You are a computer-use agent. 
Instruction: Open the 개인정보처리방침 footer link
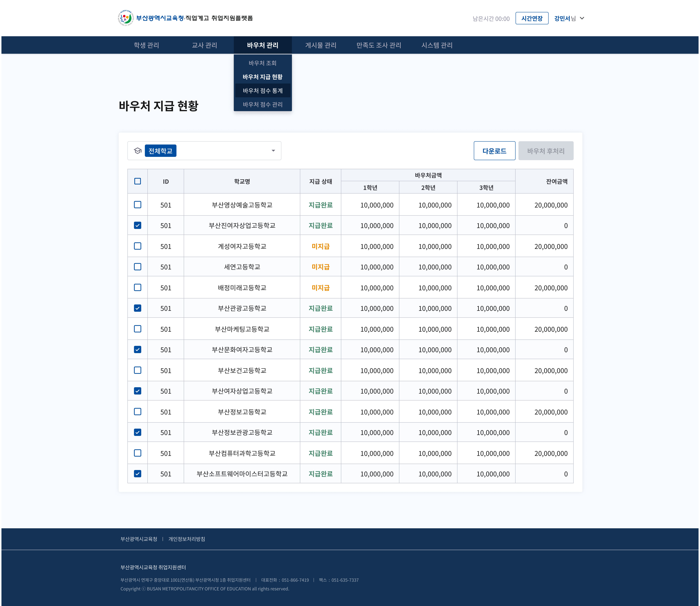[x=187, y=539]
